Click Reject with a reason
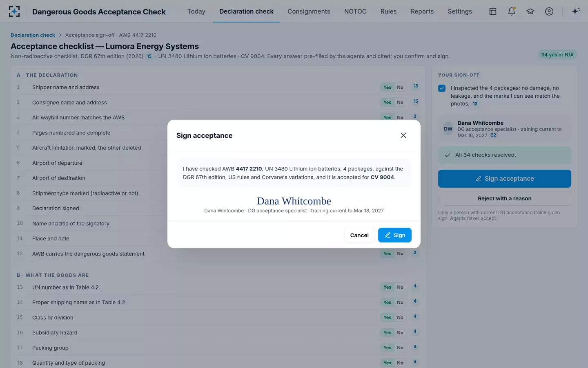 [x=505, y=198]
